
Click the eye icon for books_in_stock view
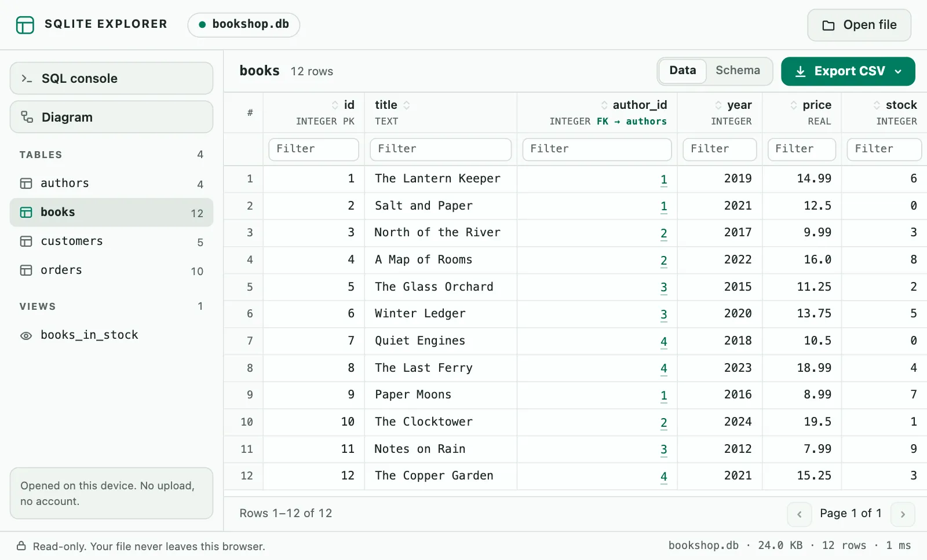26,336
